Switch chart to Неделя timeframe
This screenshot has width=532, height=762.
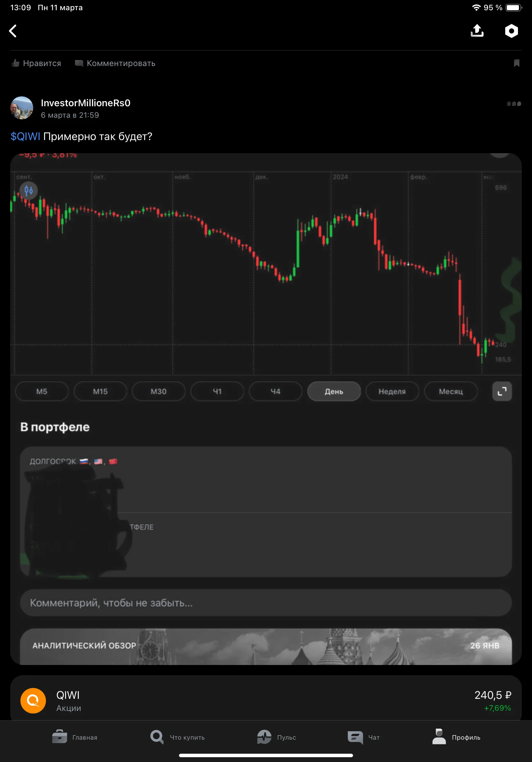(392, 391)
